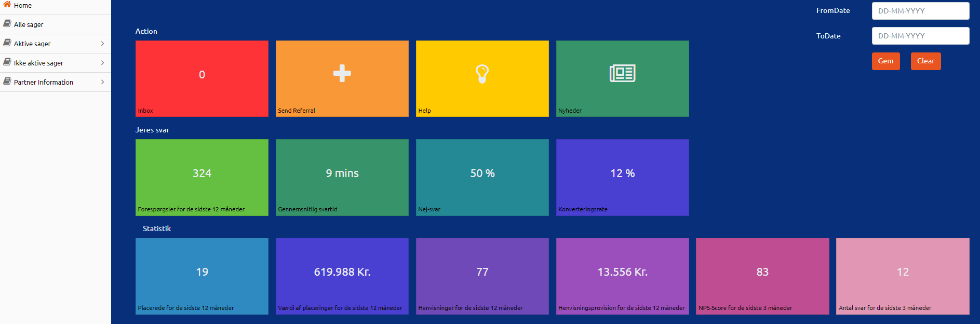The image size is (980, 324).
Task: Expand the Aktive sager chevron
Action: point(102,44)
